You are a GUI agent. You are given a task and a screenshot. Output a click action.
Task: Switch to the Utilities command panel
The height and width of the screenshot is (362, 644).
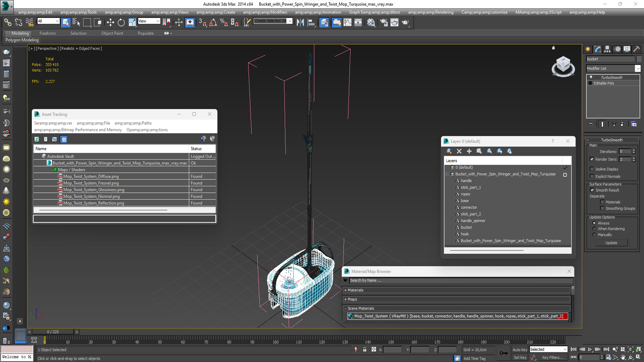tap(637, 49)
